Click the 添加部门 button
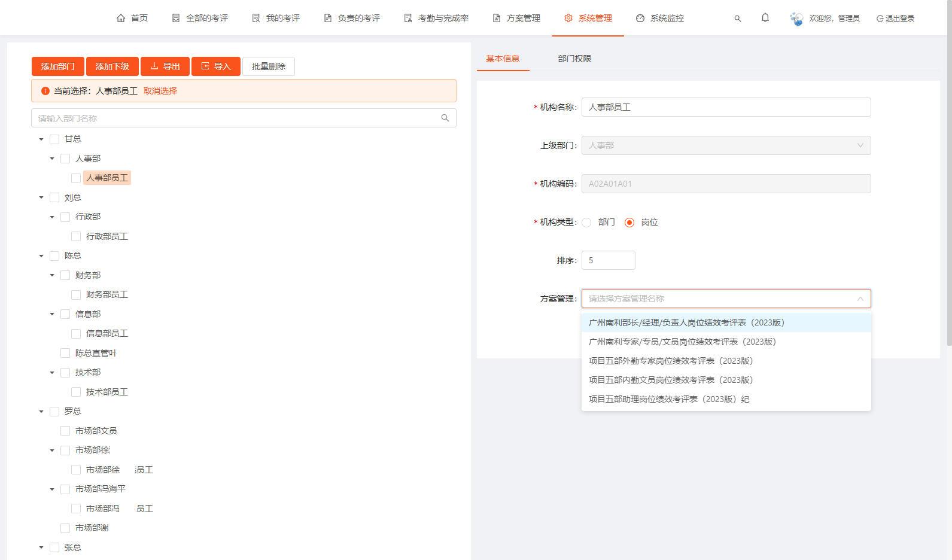This screenshot has width=952, height=560. point(57,66)
